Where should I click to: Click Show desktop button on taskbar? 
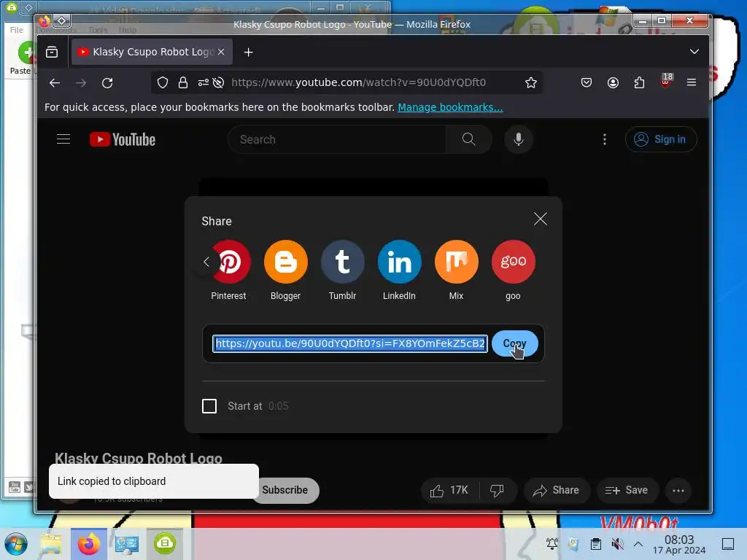728,544
